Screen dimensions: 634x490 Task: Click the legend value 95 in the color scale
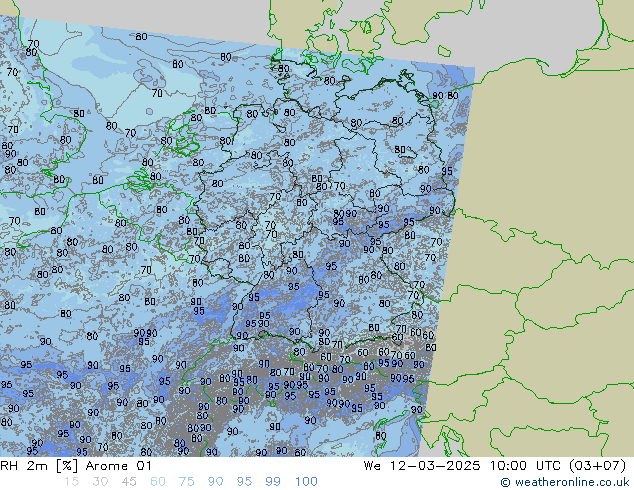click(x=244, y=482)
